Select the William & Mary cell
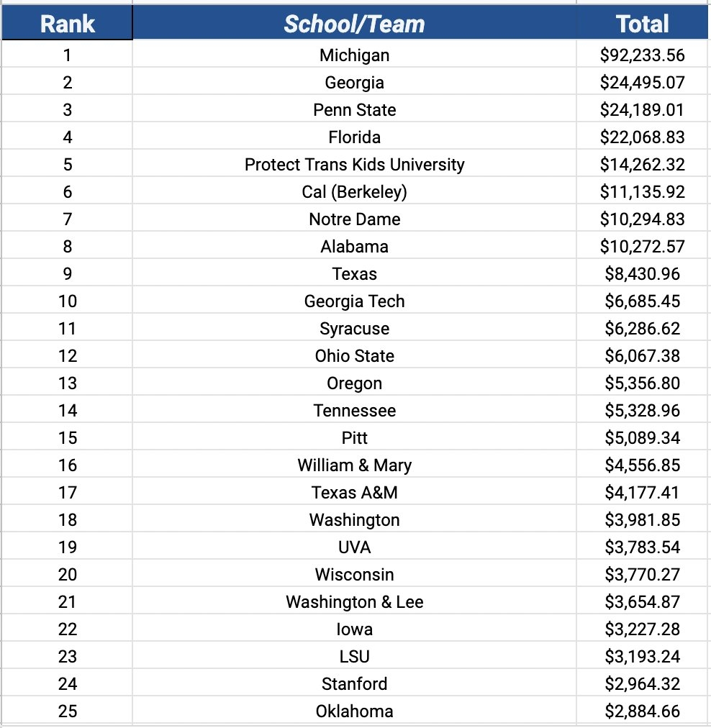Viewport: 711px width, 728px height. [x=354, y=465]
